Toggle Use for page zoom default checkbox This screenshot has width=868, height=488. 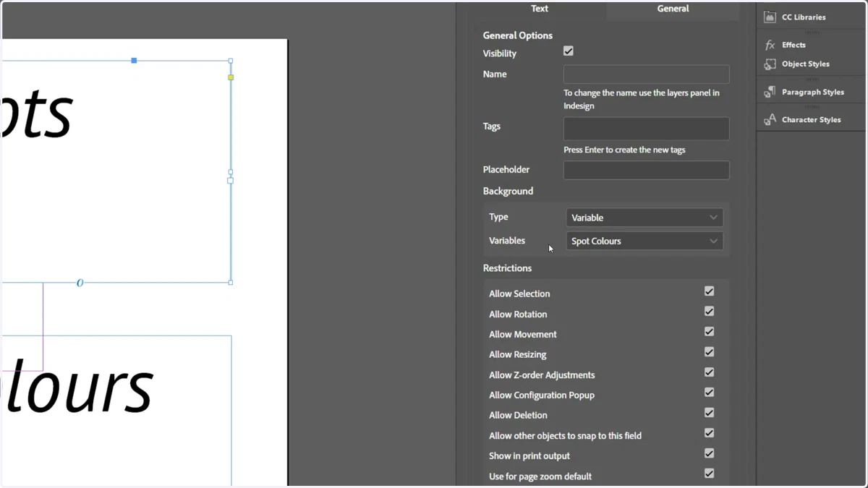(710, 474)
